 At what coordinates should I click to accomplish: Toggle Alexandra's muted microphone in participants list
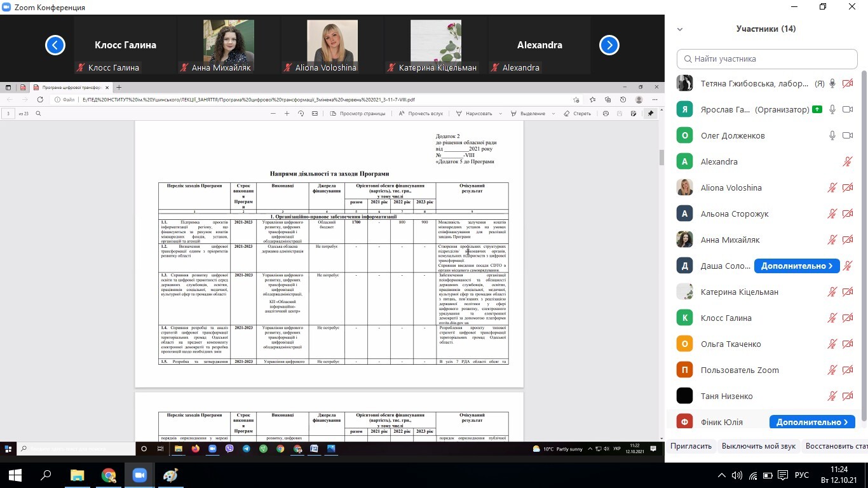pyautogui.click(x=847, y=161)
